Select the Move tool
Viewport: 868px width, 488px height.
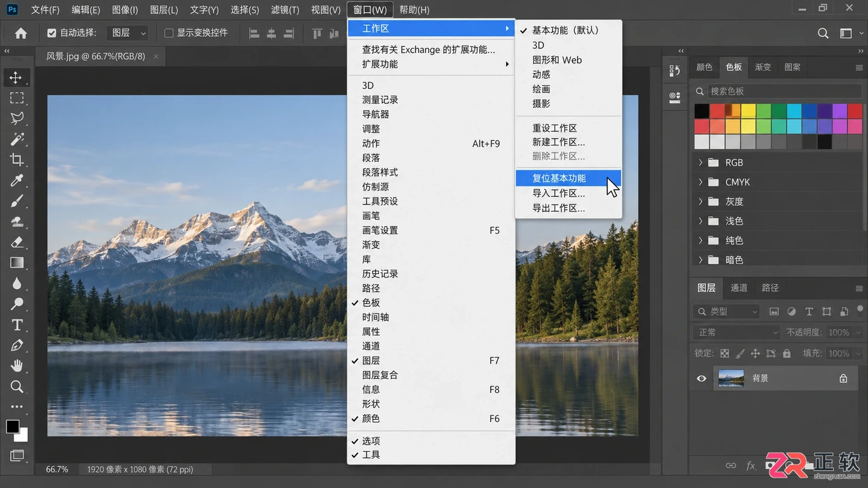[x=16, y=78]
